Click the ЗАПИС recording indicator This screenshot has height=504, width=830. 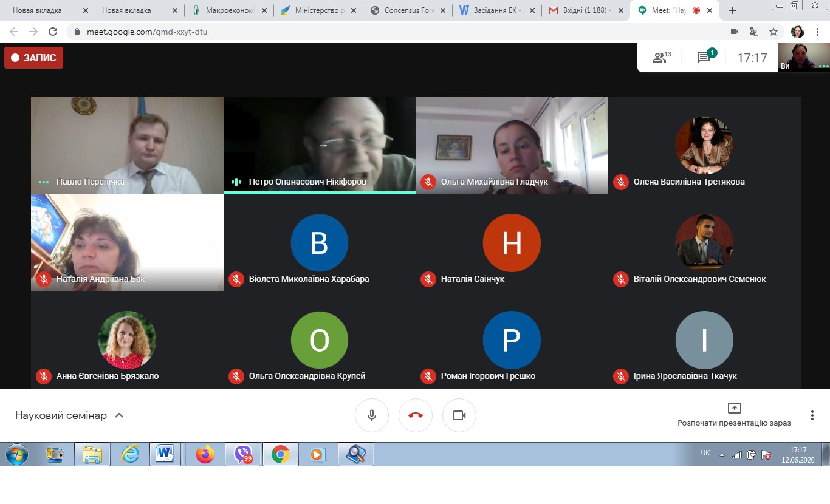(33, 58)
